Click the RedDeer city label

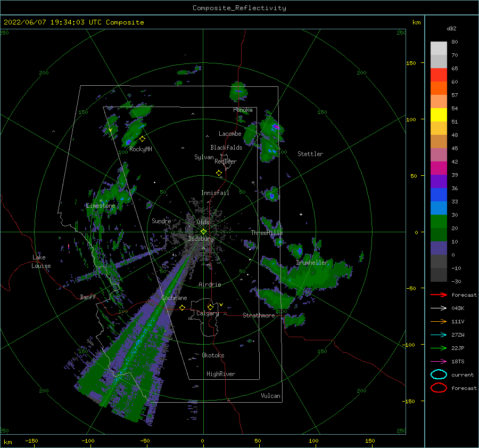click(226, 161)
